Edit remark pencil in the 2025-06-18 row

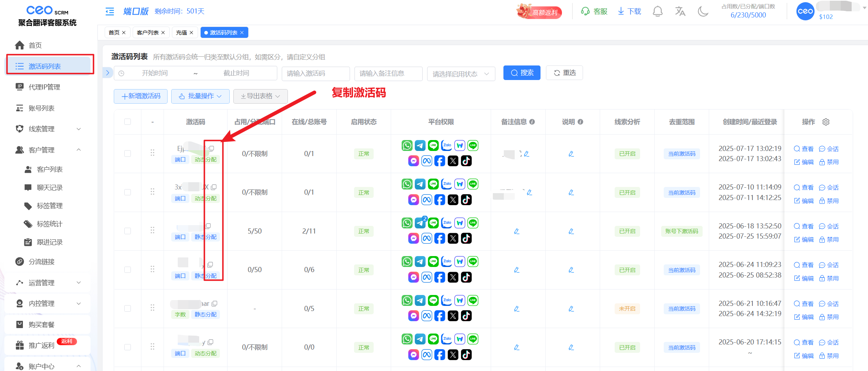517,231
